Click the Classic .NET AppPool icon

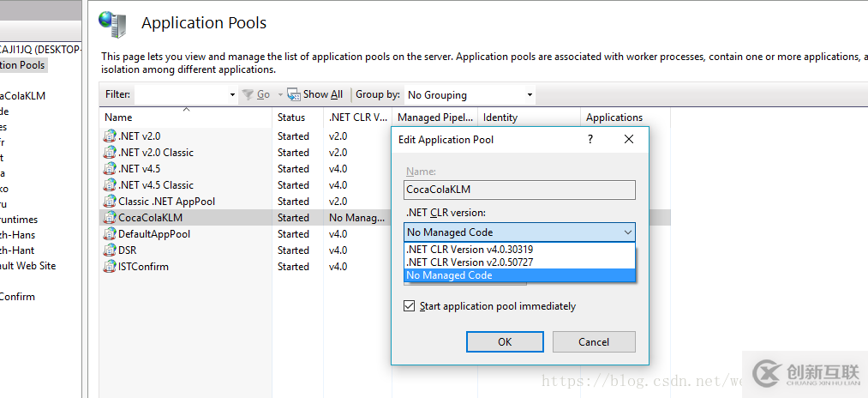pos(110,201)
